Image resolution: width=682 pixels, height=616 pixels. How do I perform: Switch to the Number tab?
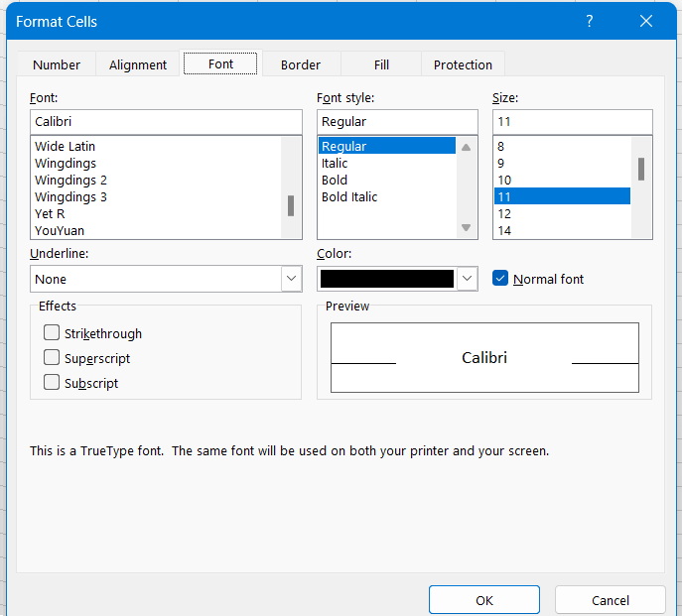click(57, 64)
